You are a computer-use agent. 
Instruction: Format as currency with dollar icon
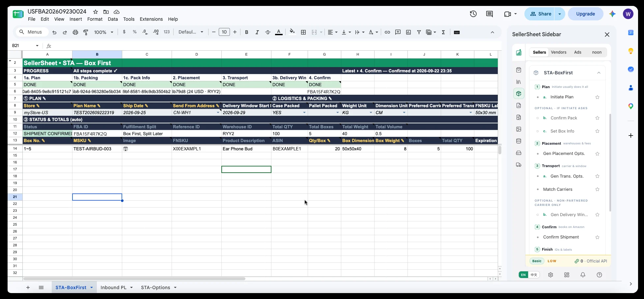tap(124, 32)
